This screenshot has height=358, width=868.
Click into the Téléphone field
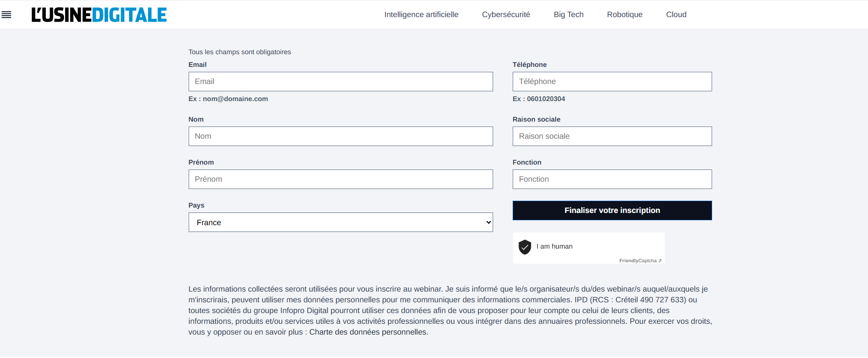click(x=612, y=82)
